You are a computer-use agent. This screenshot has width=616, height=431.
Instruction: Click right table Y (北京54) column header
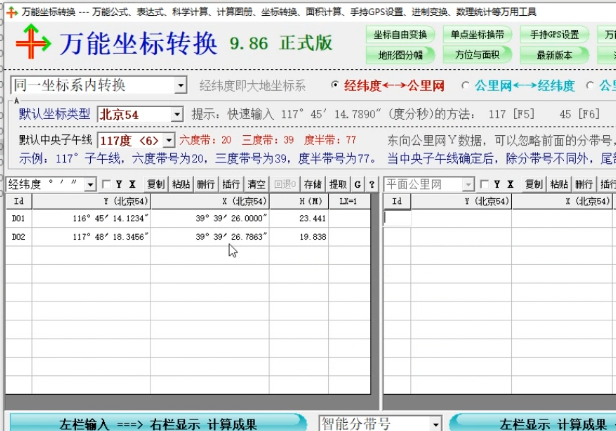(461, 202)
